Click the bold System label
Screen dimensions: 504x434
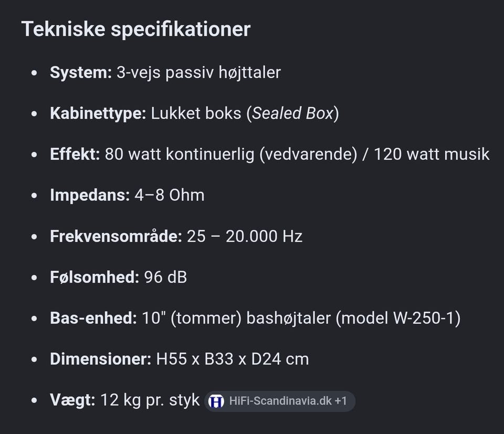pyautogui.click(x=81, y=73)
